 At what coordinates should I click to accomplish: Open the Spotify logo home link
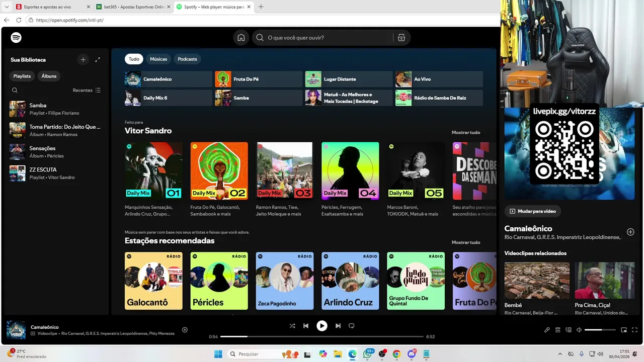coord(16,38)
